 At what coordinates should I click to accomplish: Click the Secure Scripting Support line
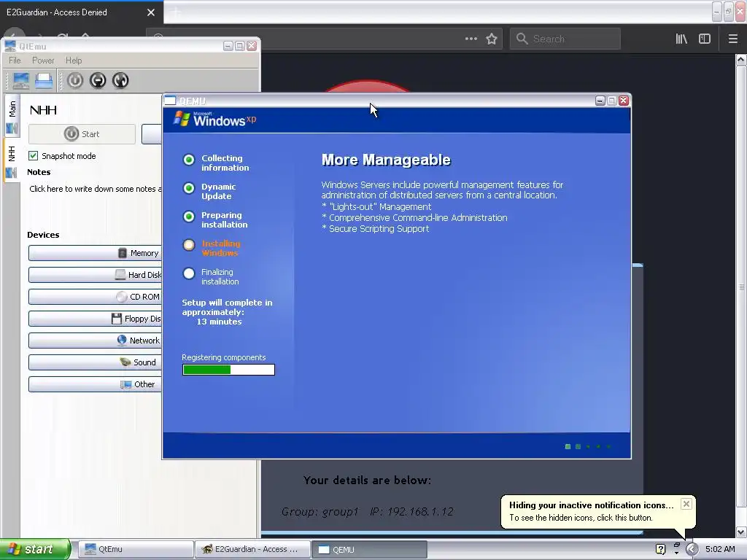[x=376, y=228]
